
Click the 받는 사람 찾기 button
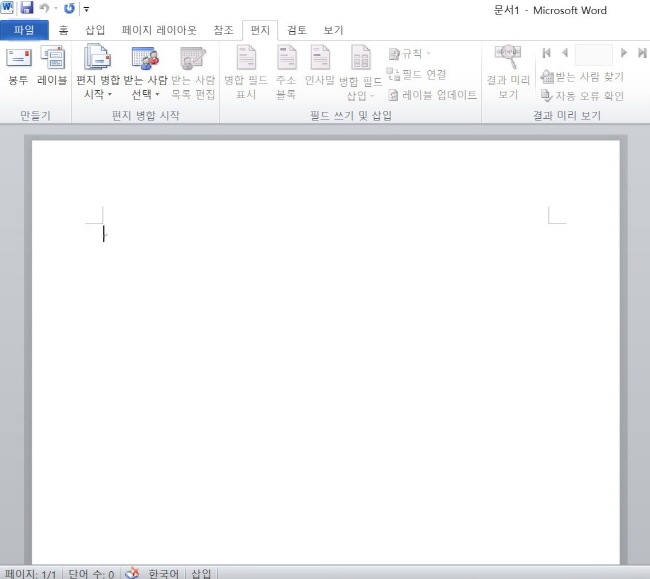pyautogui.click(x=581, y=77)
